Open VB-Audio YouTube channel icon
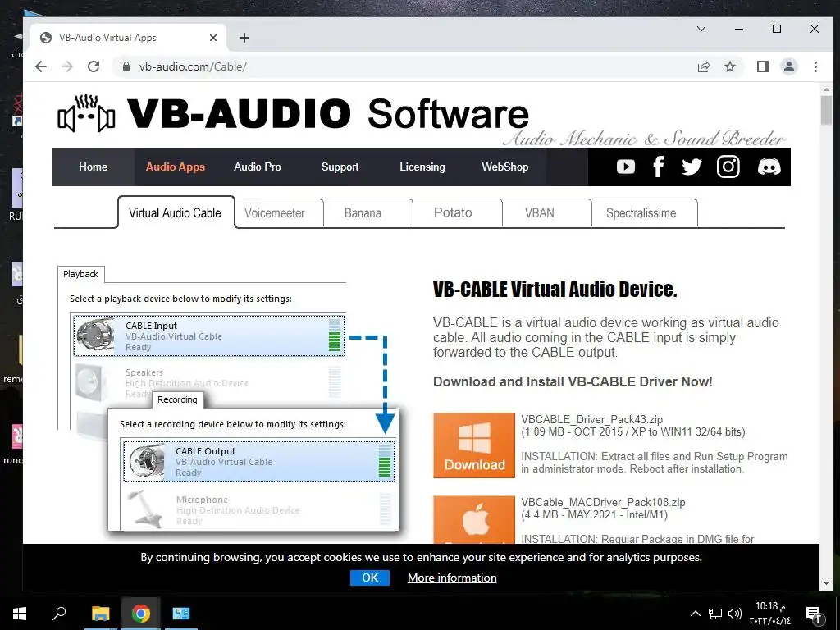840x630 pixels. pos(625,167)
